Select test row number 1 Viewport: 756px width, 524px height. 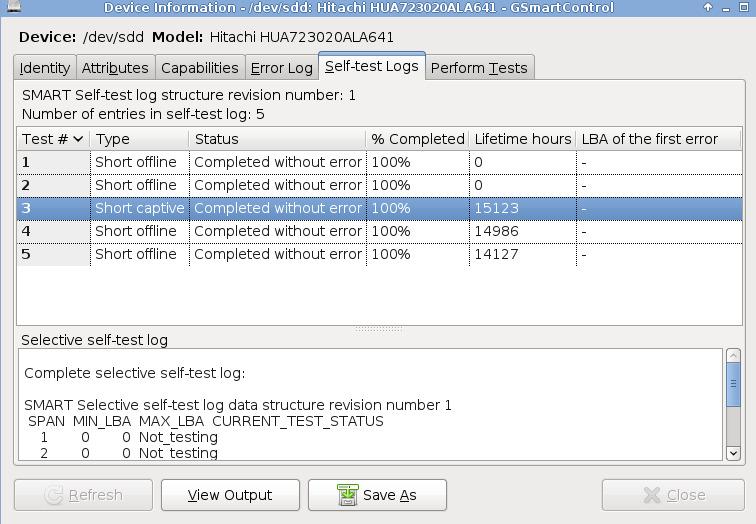click(379, 162)
